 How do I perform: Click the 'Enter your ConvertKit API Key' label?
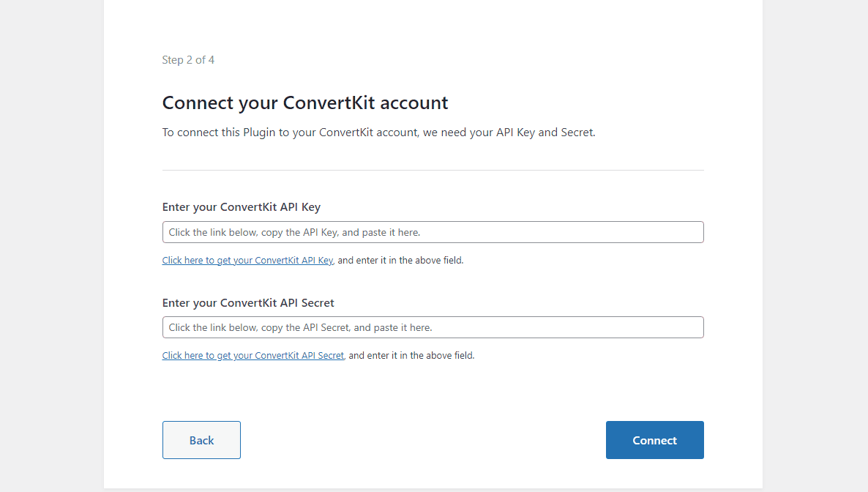(x=242, y=207)
